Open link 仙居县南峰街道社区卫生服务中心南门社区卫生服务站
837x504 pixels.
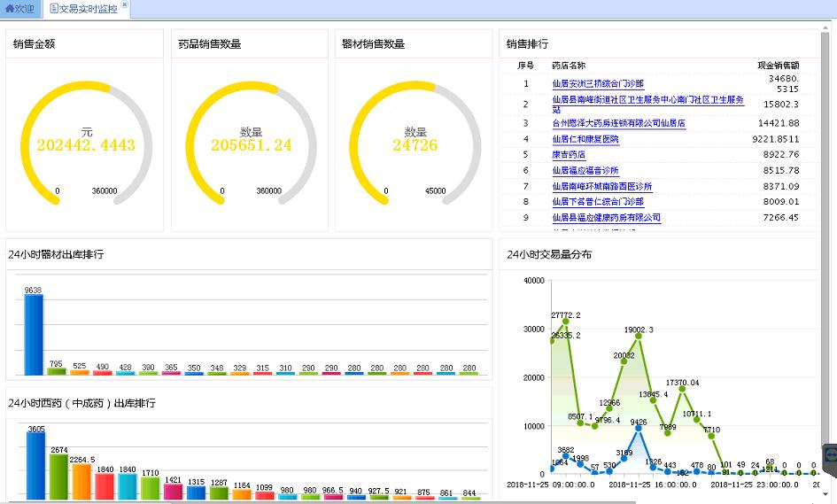click(648, 105)
